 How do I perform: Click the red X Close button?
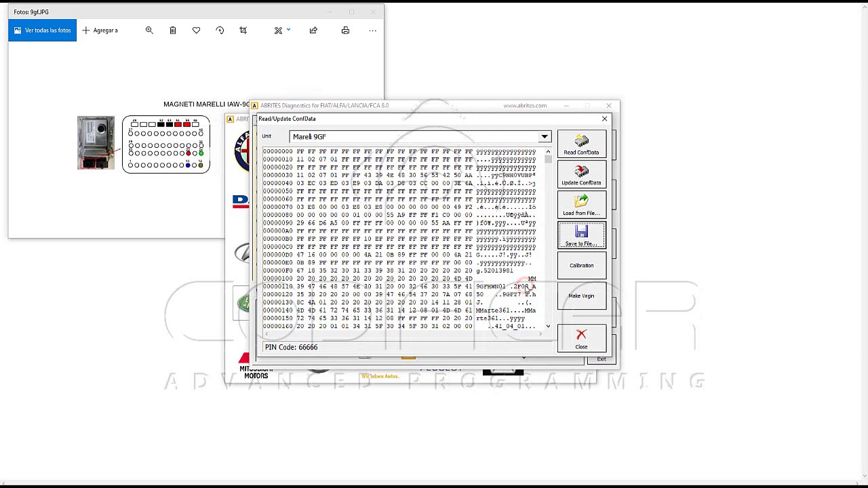[x=581, y=338]
